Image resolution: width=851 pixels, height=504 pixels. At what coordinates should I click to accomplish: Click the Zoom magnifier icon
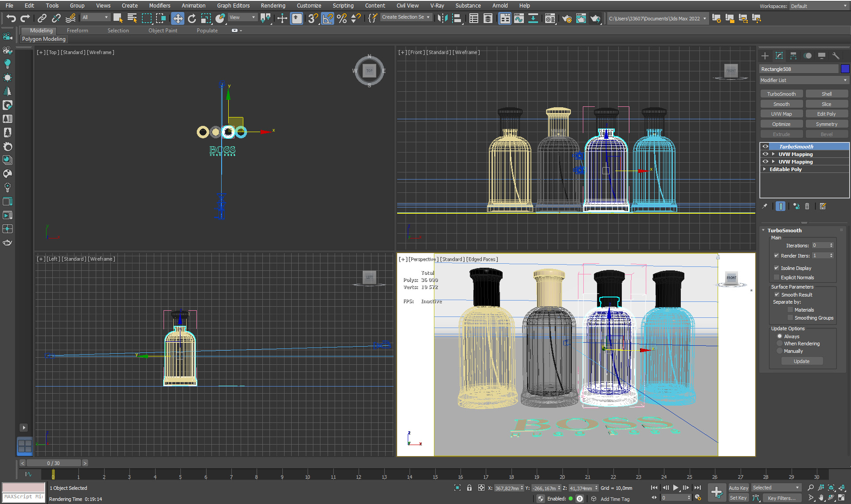tap(811, 488)
